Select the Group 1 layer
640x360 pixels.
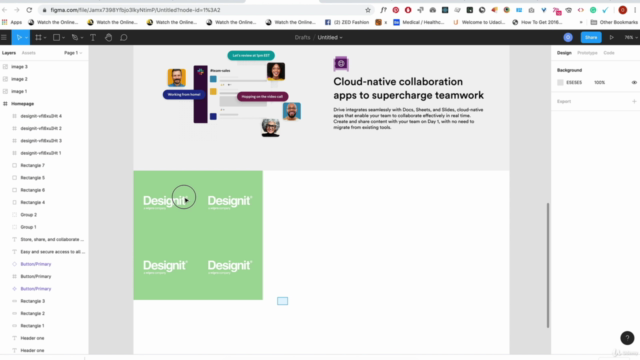pyautogui.click(x=29, y=227)
